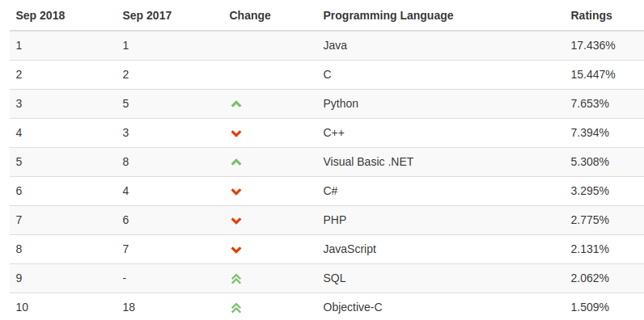Select the language name C in row 2

[x=327, y=74]
